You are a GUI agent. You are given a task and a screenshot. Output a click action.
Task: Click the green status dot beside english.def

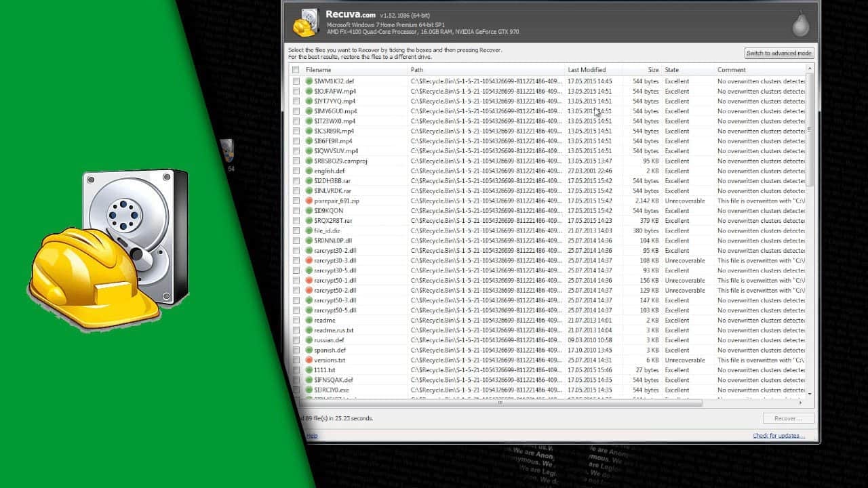pos(309,171)
